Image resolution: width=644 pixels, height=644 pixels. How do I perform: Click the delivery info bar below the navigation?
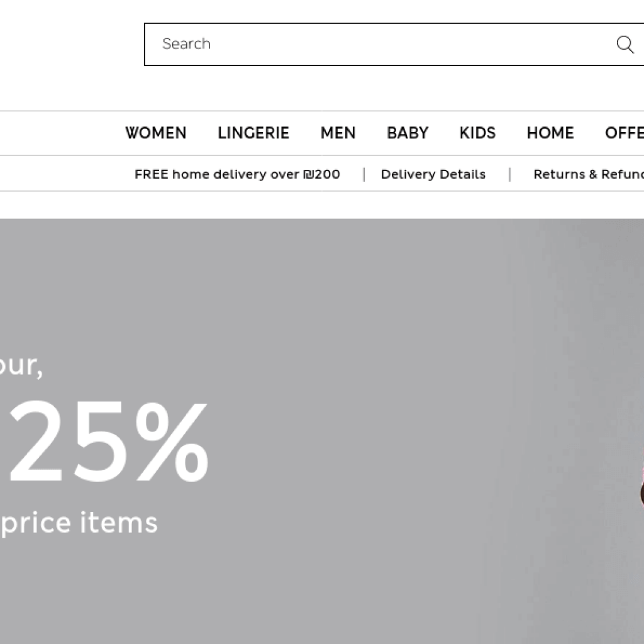(322, 174)
